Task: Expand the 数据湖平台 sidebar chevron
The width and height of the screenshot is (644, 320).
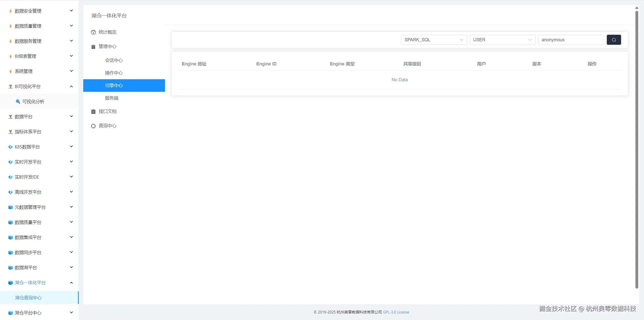Action: point(71,267)
